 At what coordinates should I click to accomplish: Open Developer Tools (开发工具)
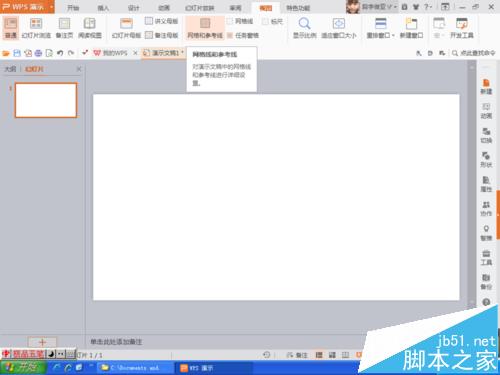[462, 28]
